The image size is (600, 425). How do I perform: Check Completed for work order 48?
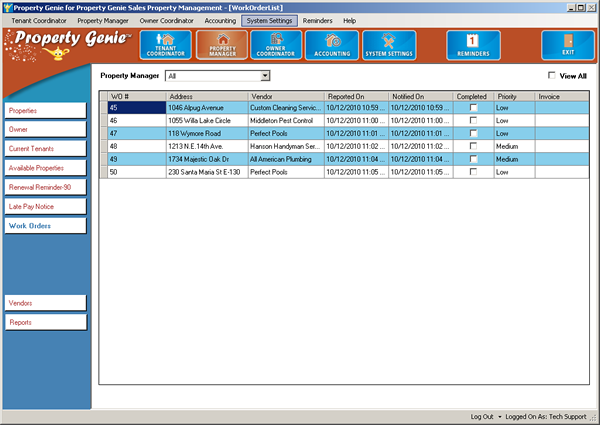(473, 146)
